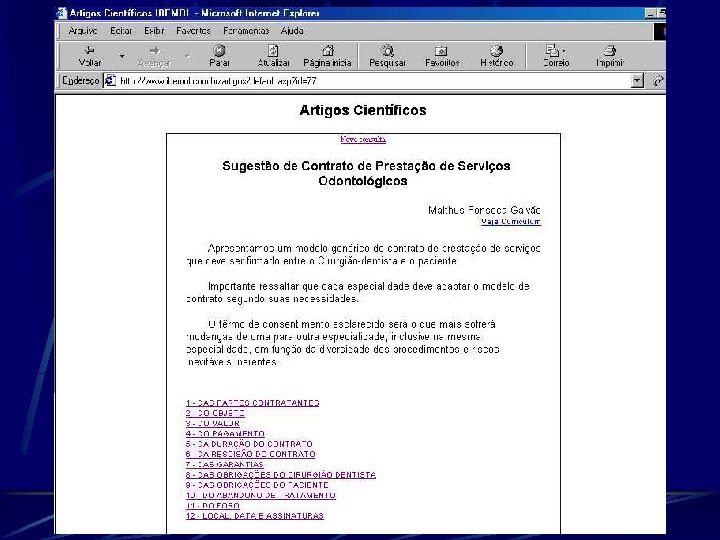Click the Parar stop button
720x540 pixels.
pos(219,56)
